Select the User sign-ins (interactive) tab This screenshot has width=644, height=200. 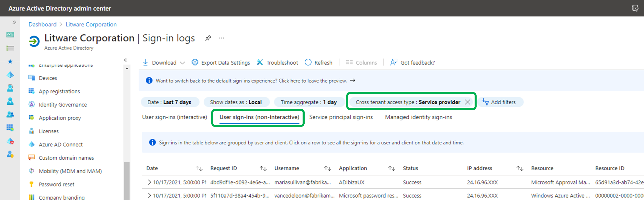(x=174, y=117)
